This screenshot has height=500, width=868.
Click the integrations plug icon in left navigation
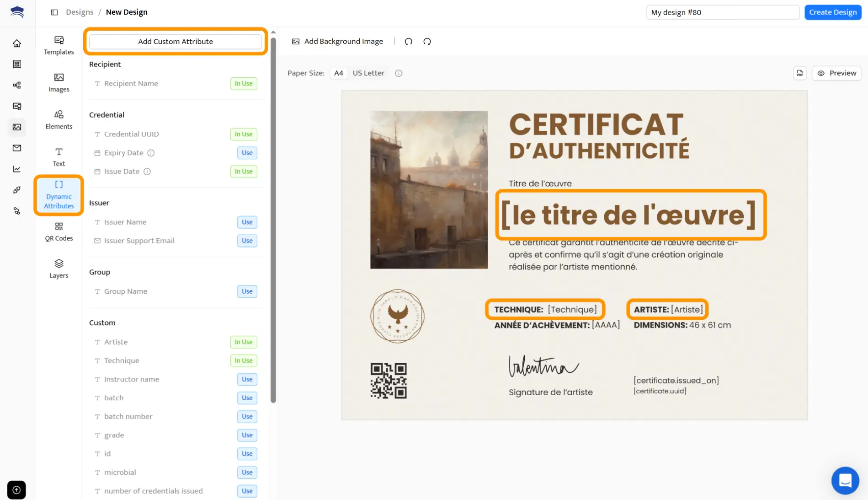tap(17, 190)
